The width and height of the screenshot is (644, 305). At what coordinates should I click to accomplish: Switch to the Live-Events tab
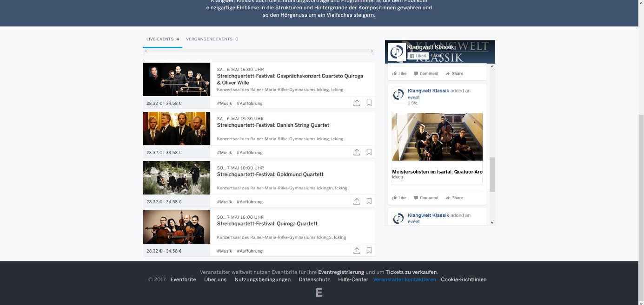click(x=163, y=39)
